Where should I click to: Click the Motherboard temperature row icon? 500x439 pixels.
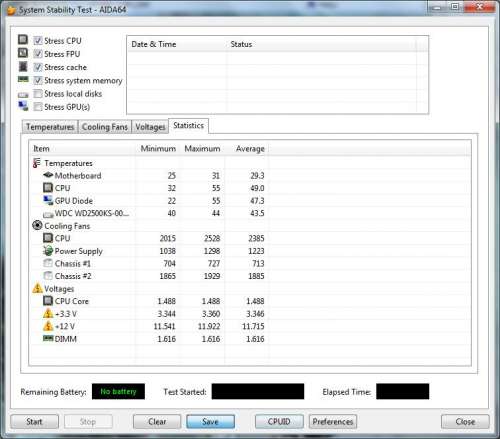(x=48, y=175)
